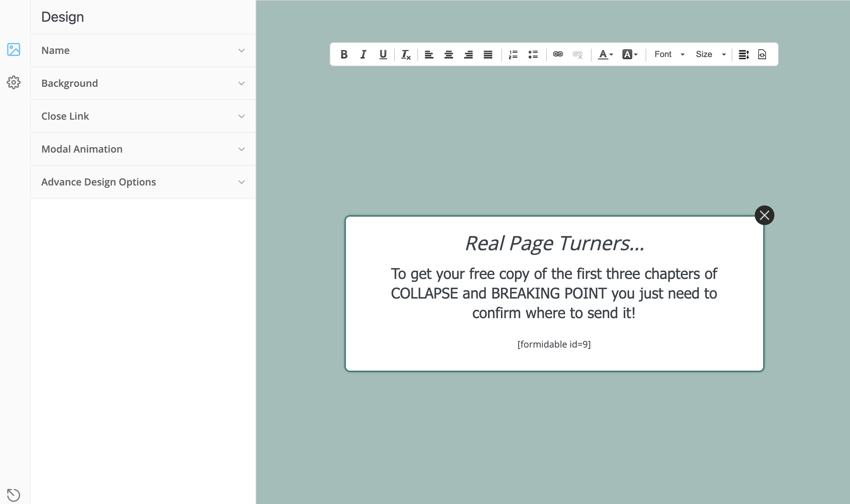850x504 pixels.
Task: Open the Font dropdown
Action: coord(669,54)
